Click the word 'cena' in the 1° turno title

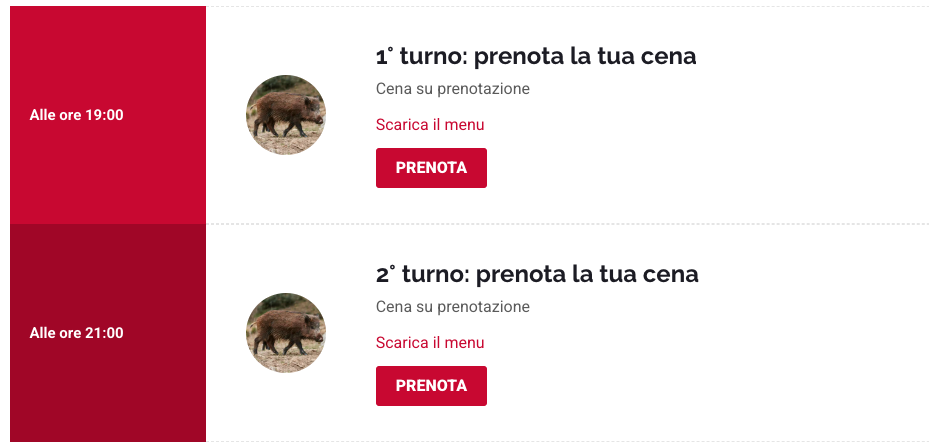click(x=670, y=57)
